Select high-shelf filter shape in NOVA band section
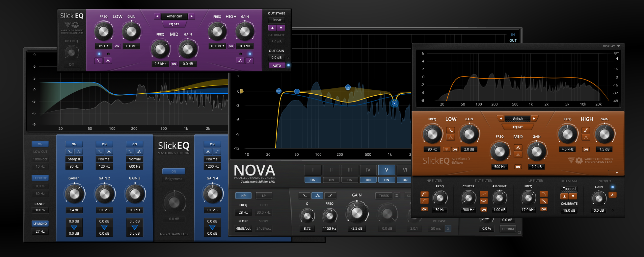The height and width of the screenshot is (257, 644). tap(330, 196)
